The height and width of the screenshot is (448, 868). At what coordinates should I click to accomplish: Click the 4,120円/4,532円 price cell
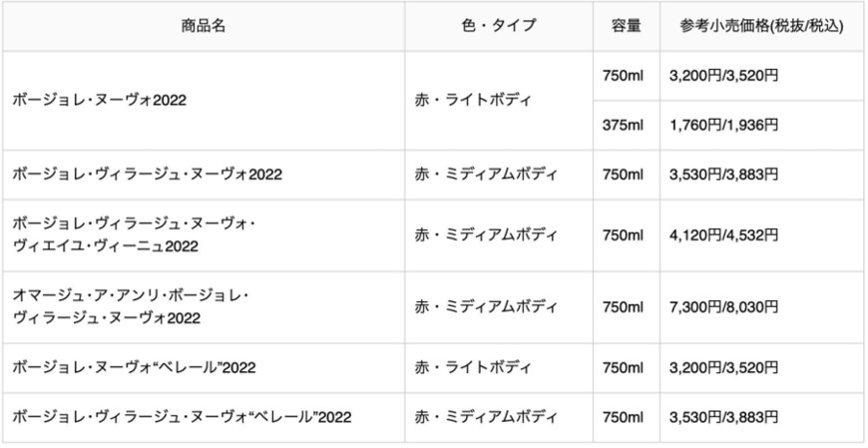[723, 234]
